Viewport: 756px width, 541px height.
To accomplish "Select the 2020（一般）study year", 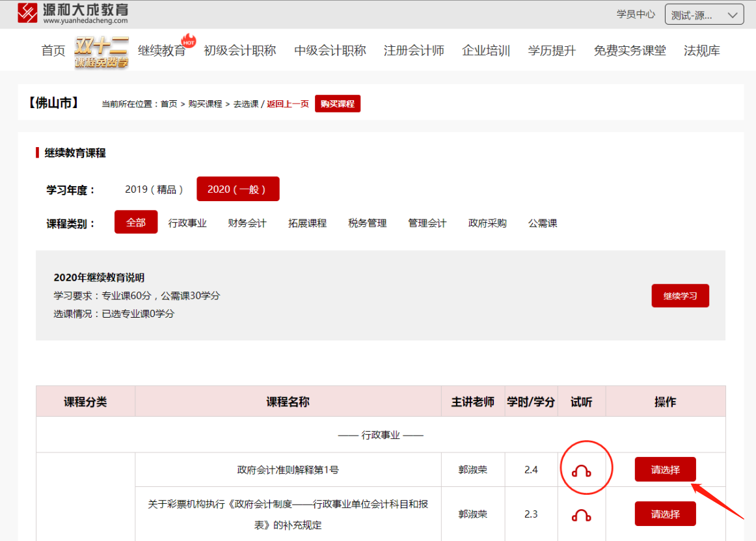I will [x=237, y=189].
